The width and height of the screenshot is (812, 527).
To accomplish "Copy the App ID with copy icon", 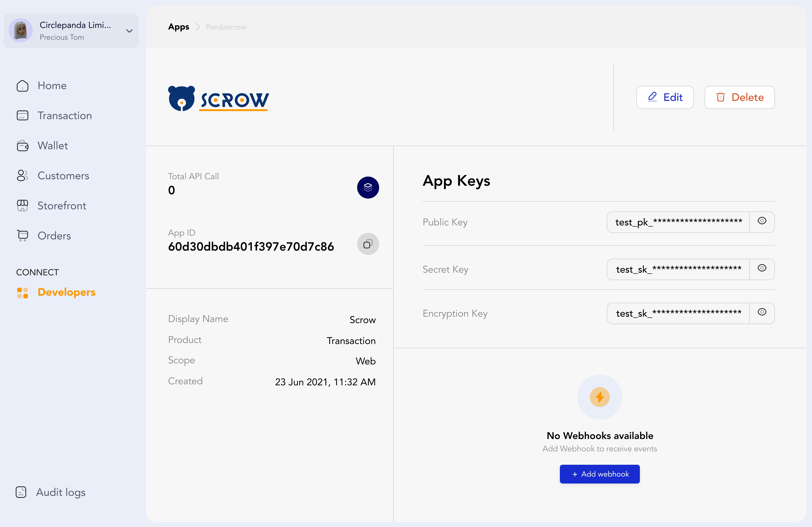I will (368, 244).
